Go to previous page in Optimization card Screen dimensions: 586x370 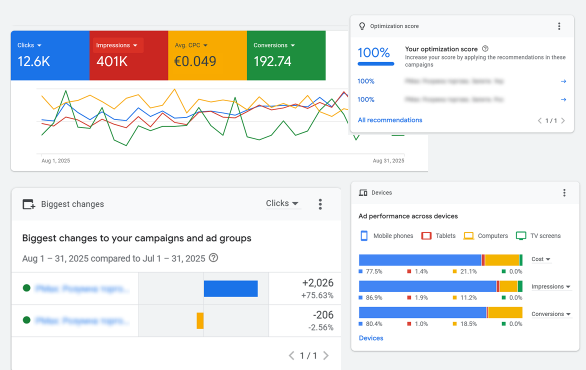(x=539, y=120)
